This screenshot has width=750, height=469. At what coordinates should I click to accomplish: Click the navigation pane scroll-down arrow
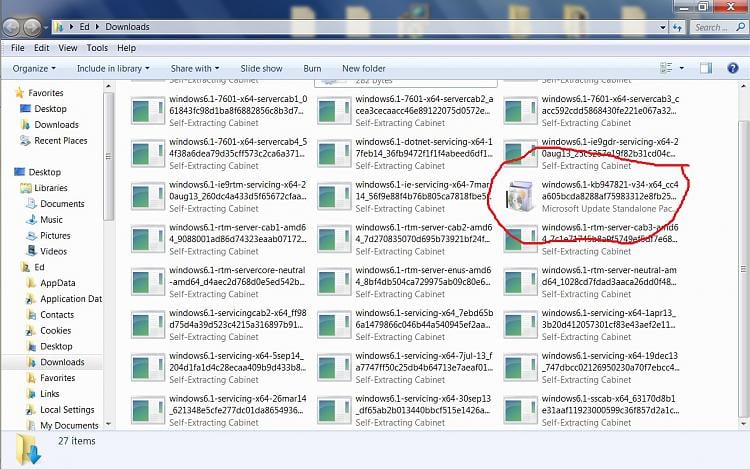click(109, 424)
